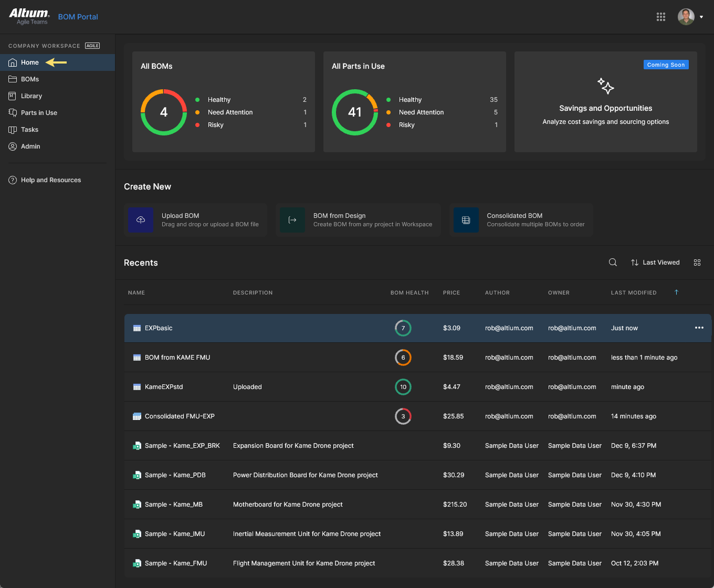The image size is (714, 588).
Task: Click the KameEXPstd BOM health indicator
Action: [403, 387]
